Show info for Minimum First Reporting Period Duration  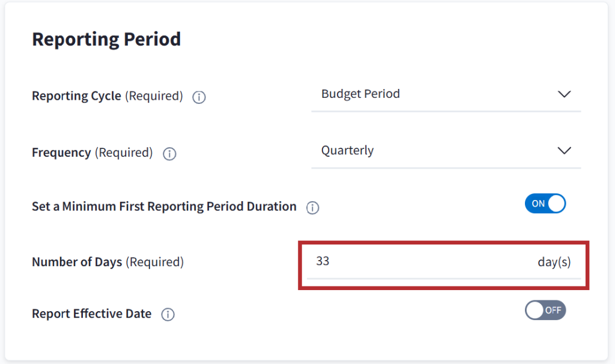312,208
